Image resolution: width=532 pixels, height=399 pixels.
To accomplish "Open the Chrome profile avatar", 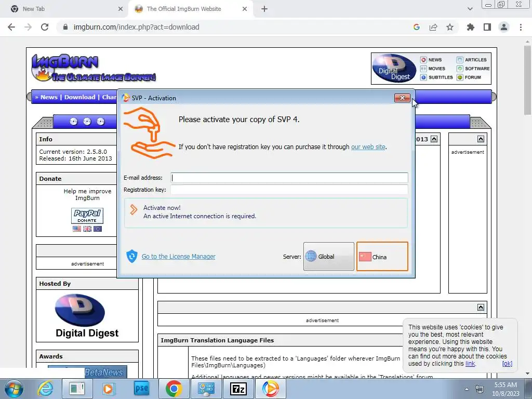I will [504, 27].
